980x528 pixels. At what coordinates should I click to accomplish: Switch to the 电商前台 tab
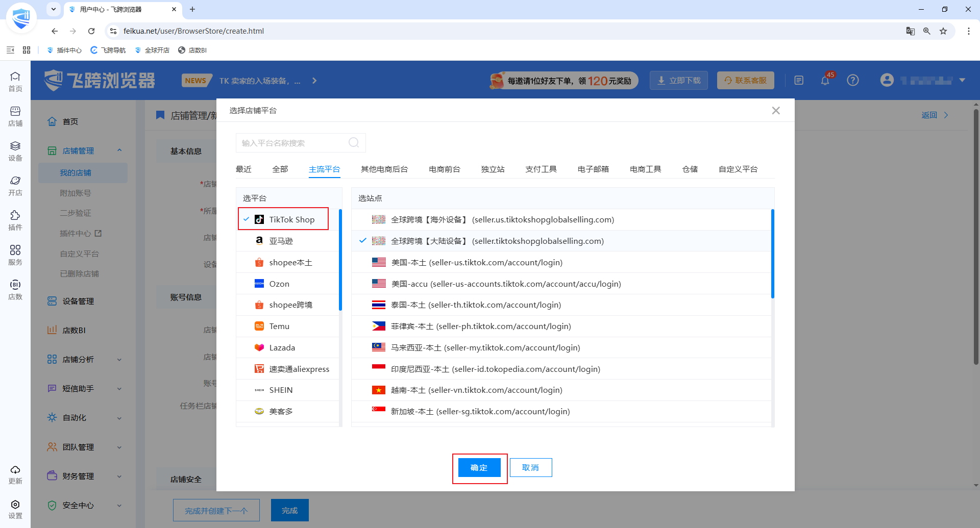[x=445, y=169]
